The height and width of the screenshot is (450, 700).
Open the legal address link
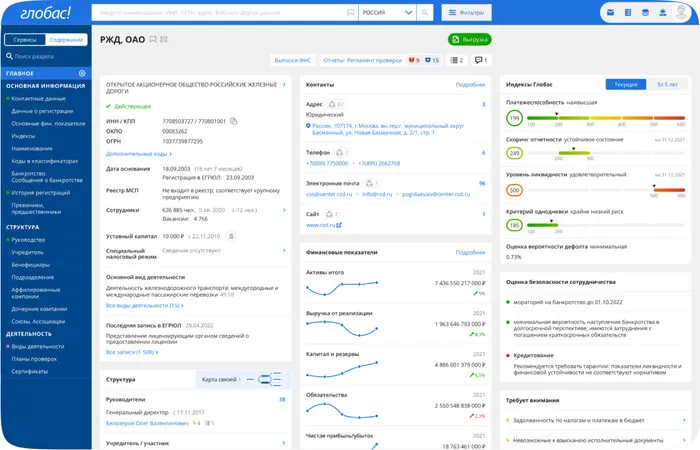tap(388, 129)
